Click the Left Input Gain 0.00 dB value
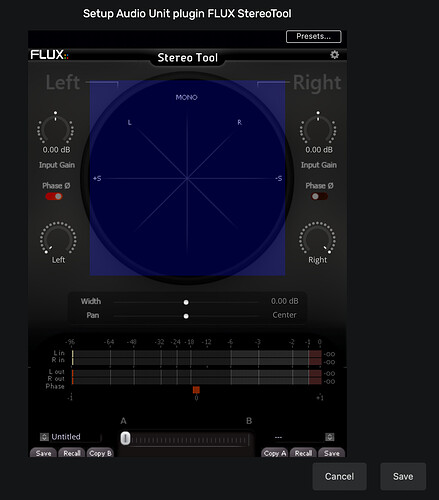This screenshot has width=439, height=500. coord(56,150)
